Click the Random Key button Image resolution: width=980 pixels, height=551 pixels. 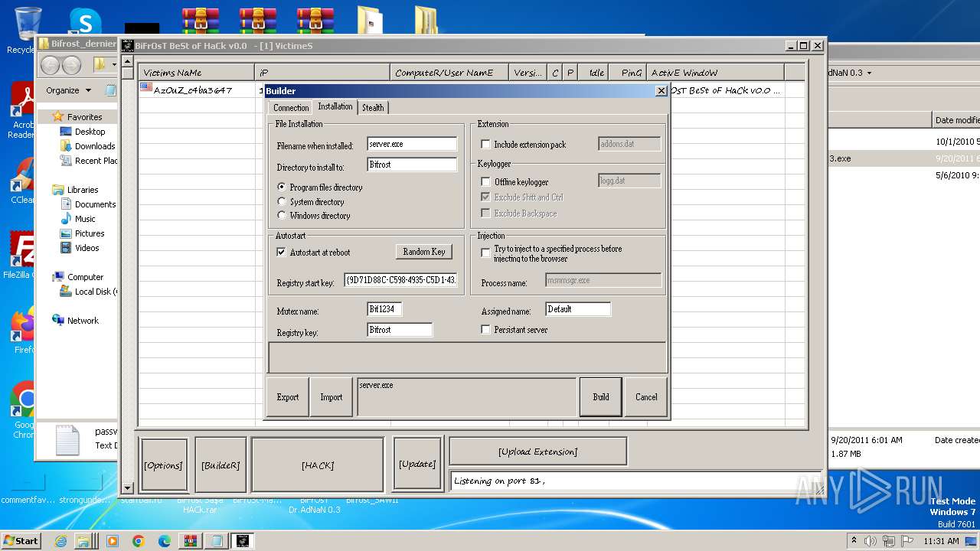[x=423, y=252]
